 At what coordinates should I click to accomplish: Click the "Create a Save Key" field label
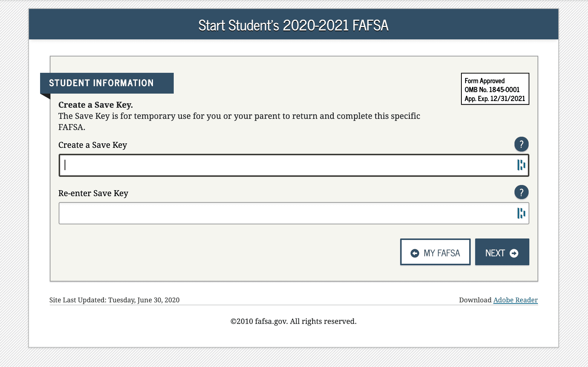[93, 145]
